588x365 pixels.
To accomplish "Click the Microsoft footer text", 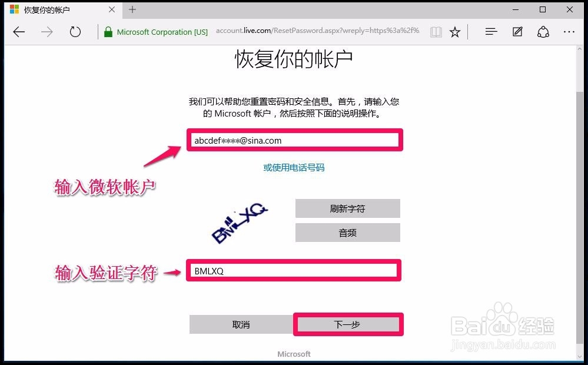I will pos(294,354).
